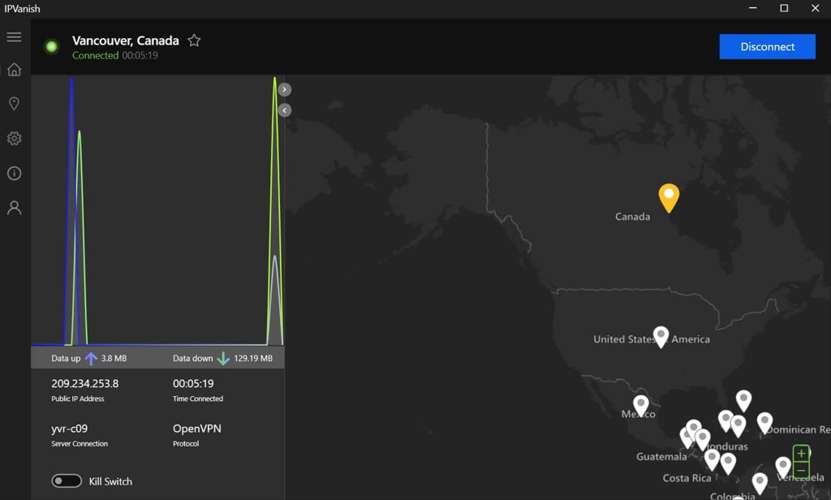Zoom in on map with plus button
831x500 pixels.
(801, 454)
